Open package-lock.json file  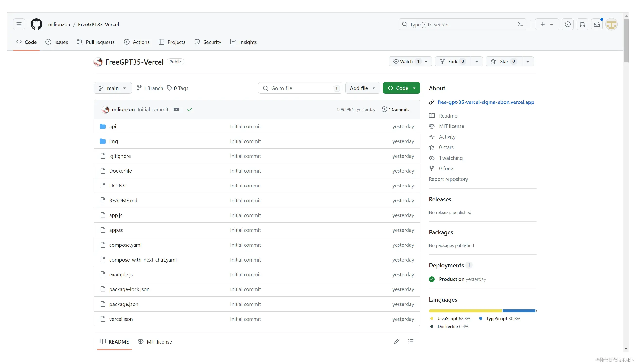(x=129, y=289)
